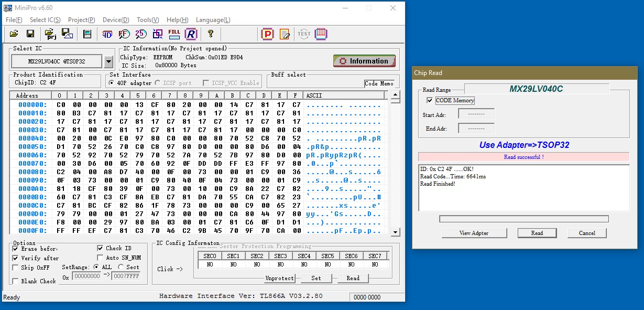
Task: Click the FILL buffer toolbar icon
Action: pos(174,34)
